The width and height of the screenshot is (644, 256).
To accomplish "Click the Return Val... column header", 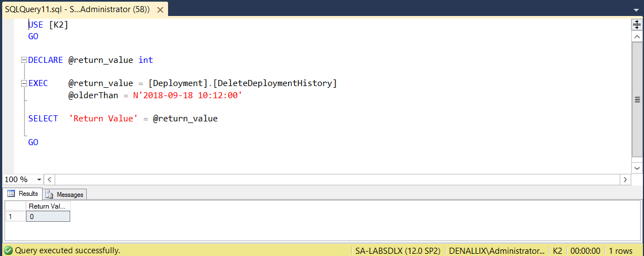I will (48, 206).
